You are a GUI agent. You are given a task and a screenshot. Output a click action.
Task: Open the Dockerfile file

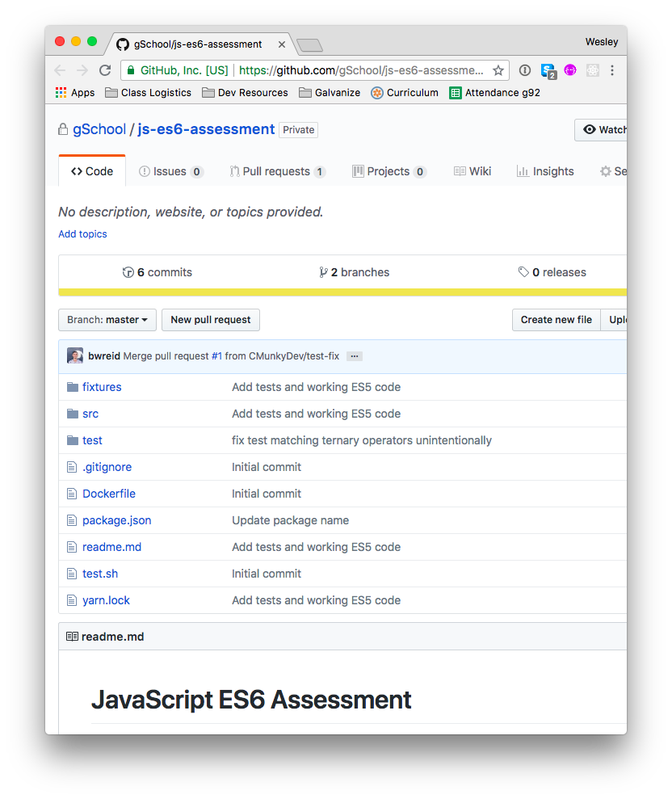[109, 494]
